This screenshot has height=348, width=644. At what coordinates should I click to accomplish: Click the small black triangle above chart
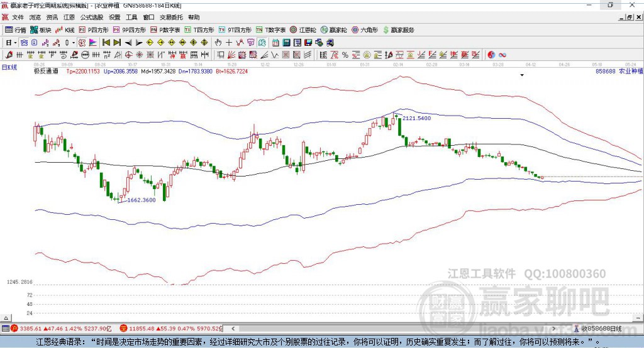522,75
